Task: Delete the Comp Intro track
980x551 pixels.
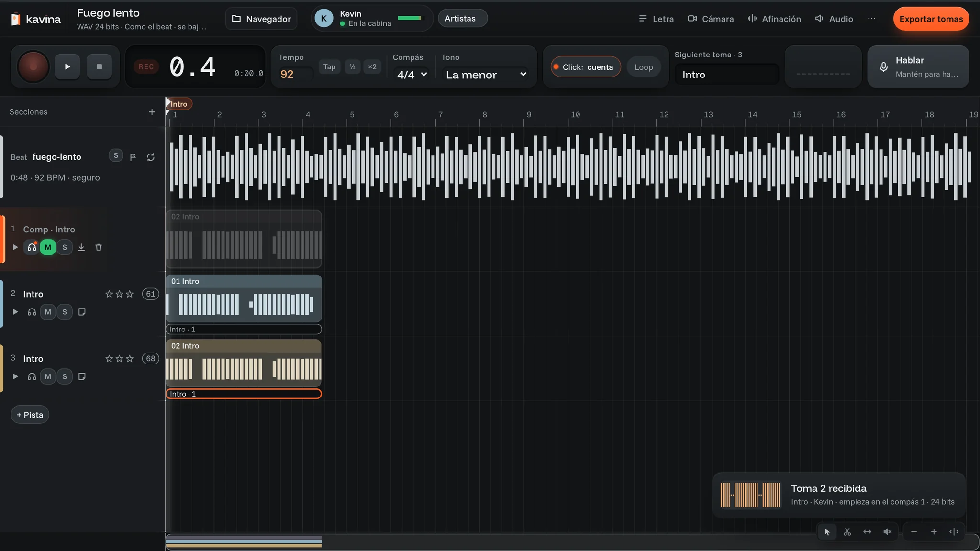Action: 99,247
